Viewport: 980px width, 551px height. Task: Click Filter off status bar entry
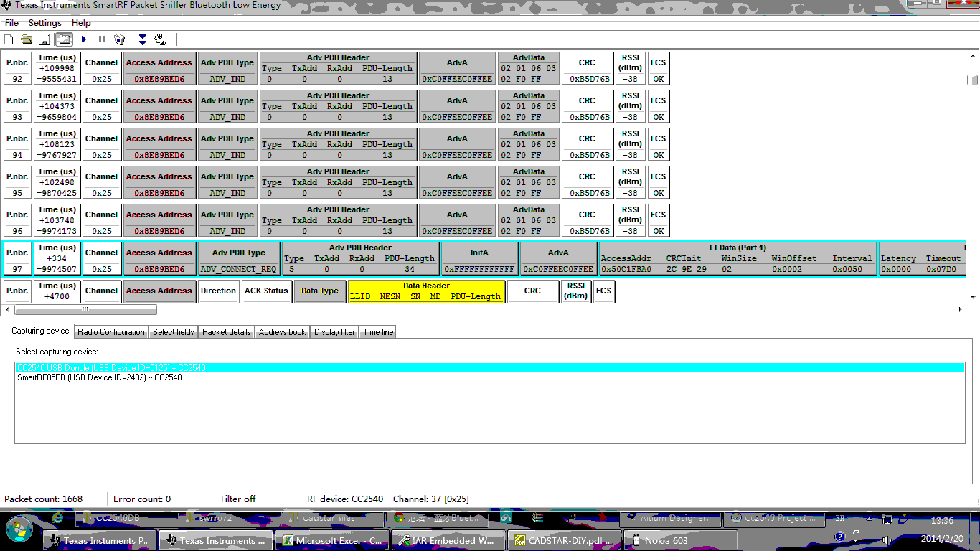coord(238,499)
